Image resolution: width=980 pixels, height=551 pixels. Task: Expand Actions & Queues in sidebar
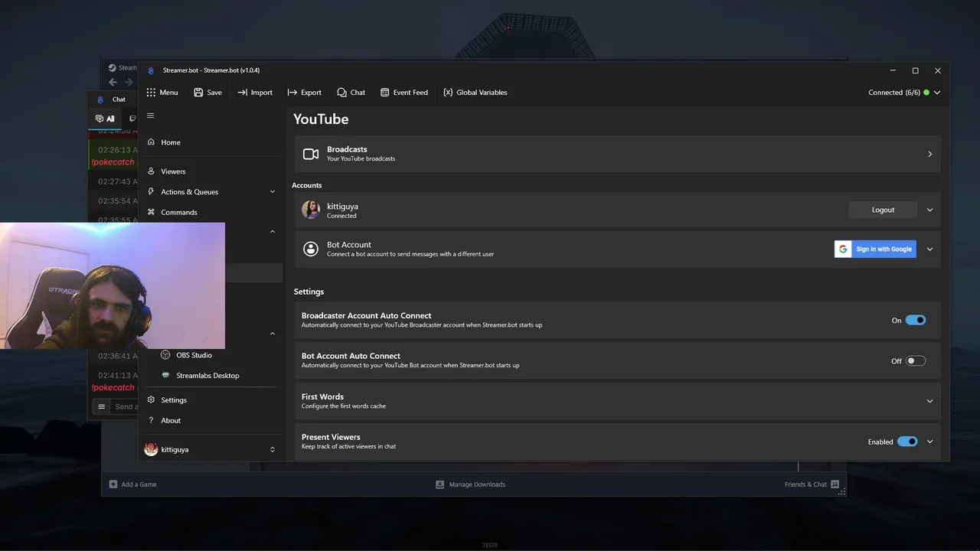[x=273, y=192]
